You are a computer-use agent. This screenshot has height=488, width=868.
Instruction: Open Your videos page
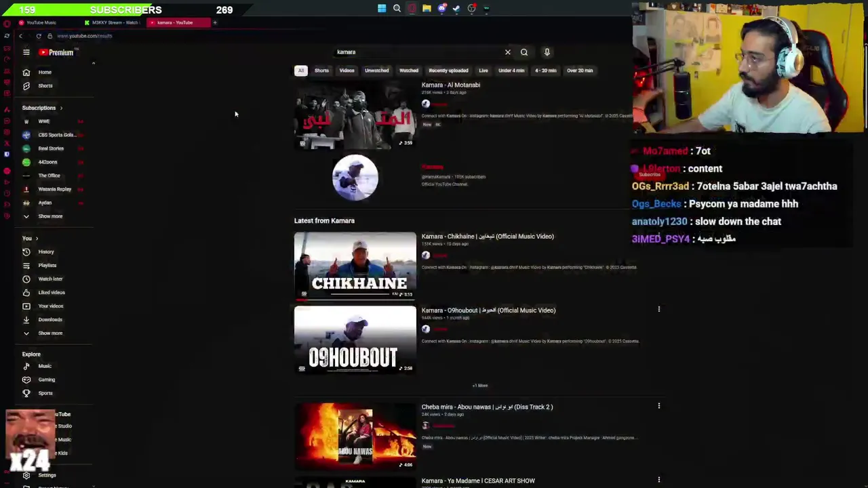click(x=50, y=306)
